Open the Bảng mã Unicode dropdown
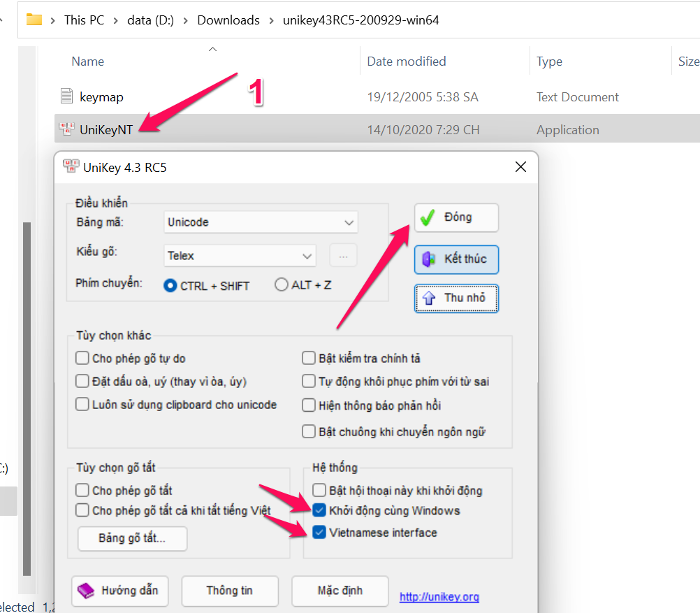The height and width of the screenshot is (613, 700). [x=261, y=222]
